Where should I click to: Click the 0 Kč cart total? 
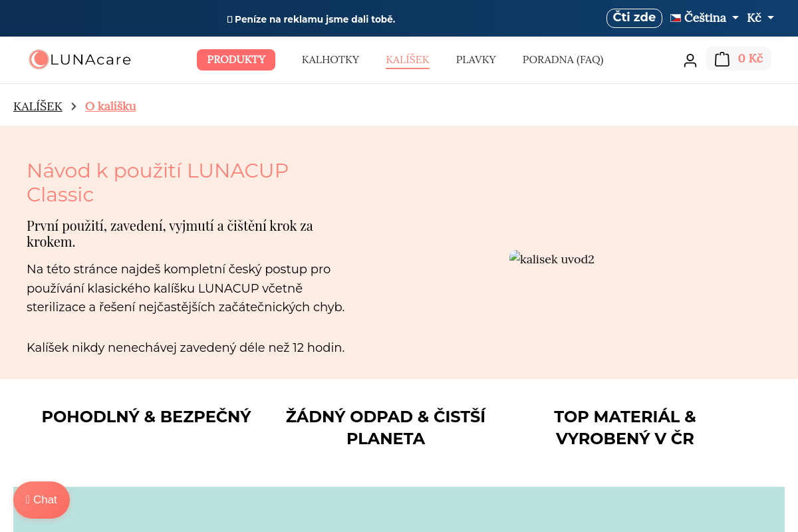coord(750,59)
